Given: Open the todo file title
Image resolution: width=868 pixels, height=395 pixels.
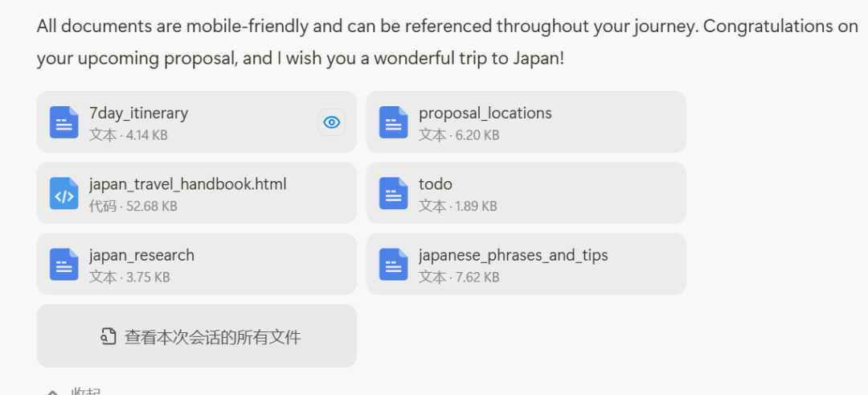Looking at the screenshot, I should click(x=435, y=184).
